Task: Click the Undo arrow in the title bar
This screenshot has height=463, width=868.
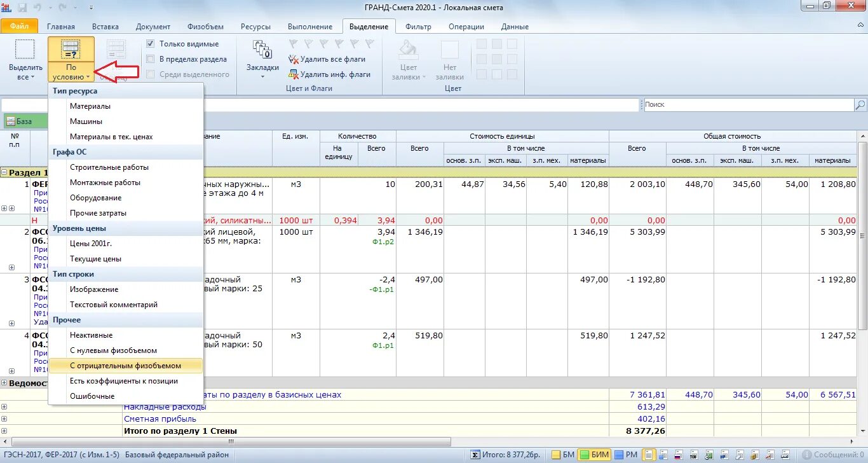Action: coord(38,8)
